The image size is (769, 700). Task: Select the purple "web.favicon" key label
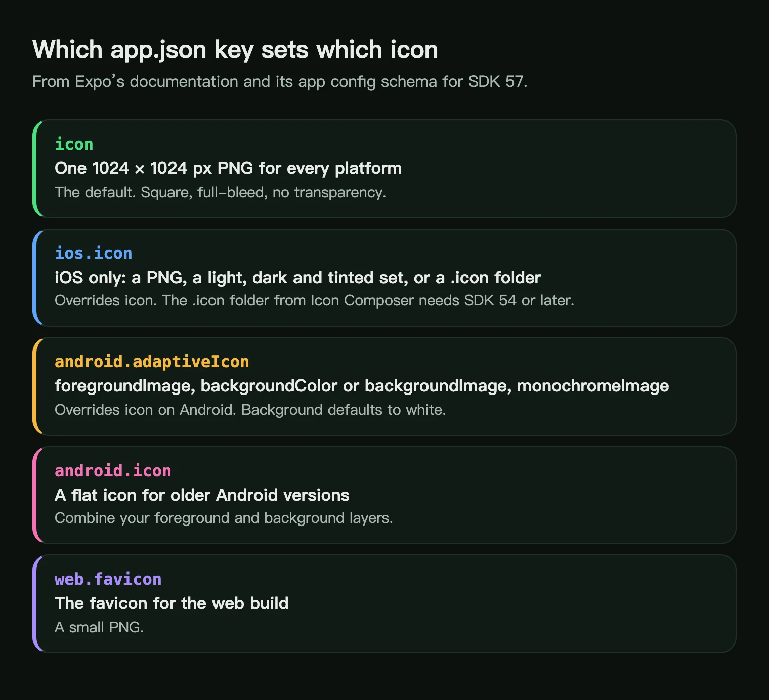(x=108, y=579)
